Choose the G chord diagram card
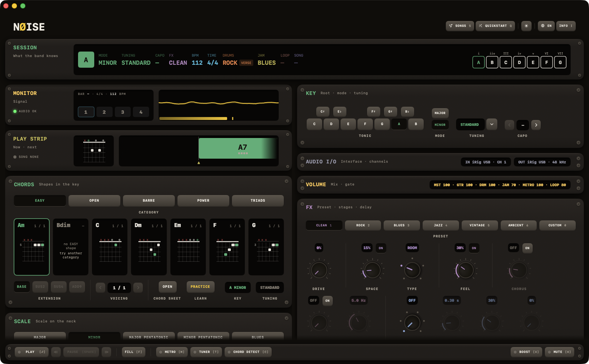The width and height of the screenshot is (589, 364). click(266, 247)
